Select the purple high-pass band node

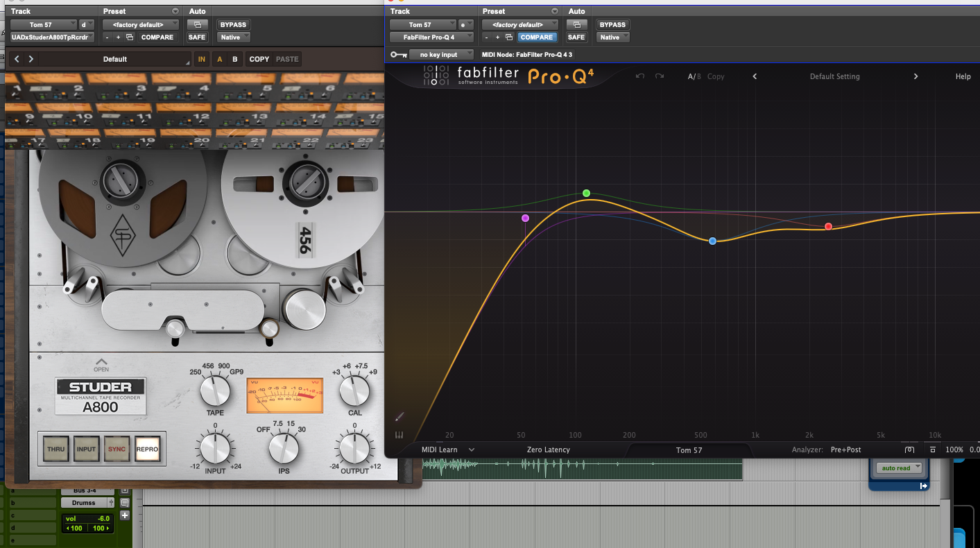click(525, 218)
